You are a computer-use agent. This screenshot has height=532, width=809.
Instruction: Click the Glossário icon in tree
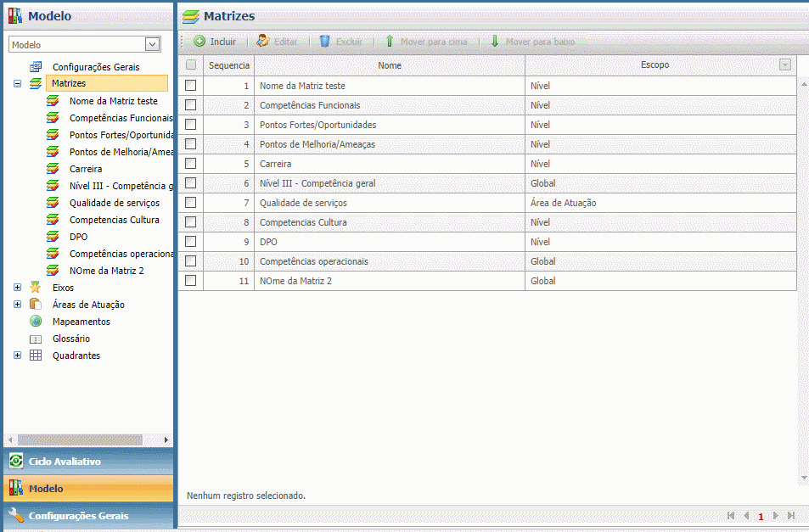[36, 339]
